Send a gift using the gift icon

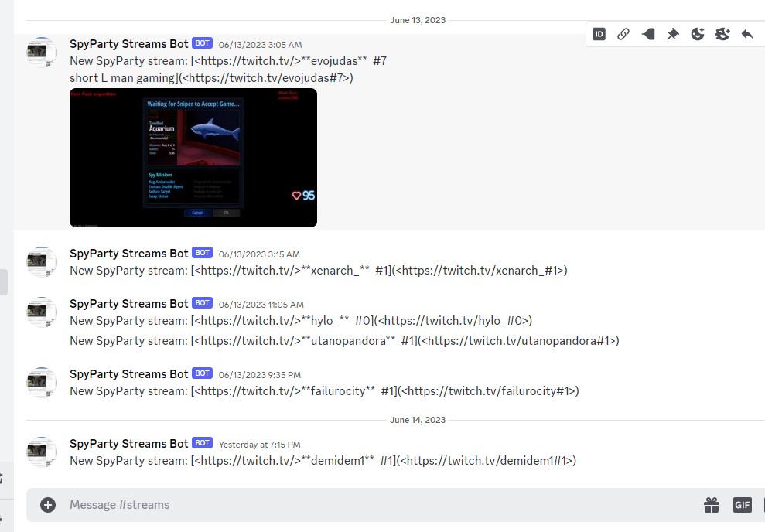(x=712, y=505)
